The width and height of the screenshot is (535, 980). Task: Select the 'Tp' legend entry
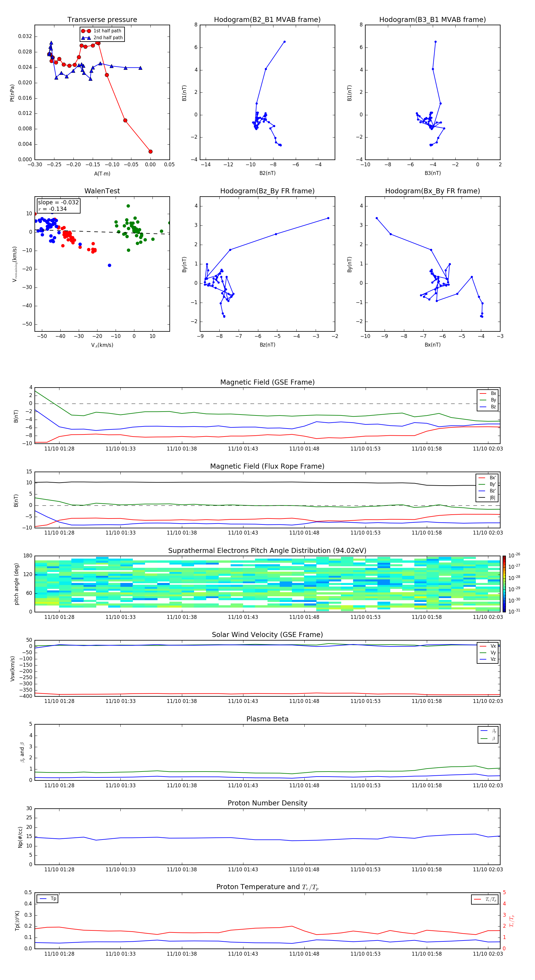point(48,899)
